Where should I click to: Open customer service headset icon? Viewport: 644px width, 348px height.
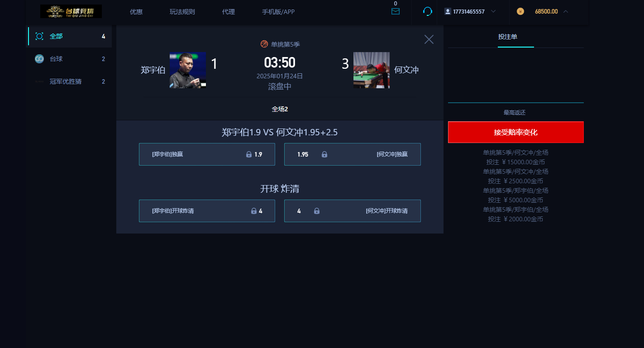[427, 11]
